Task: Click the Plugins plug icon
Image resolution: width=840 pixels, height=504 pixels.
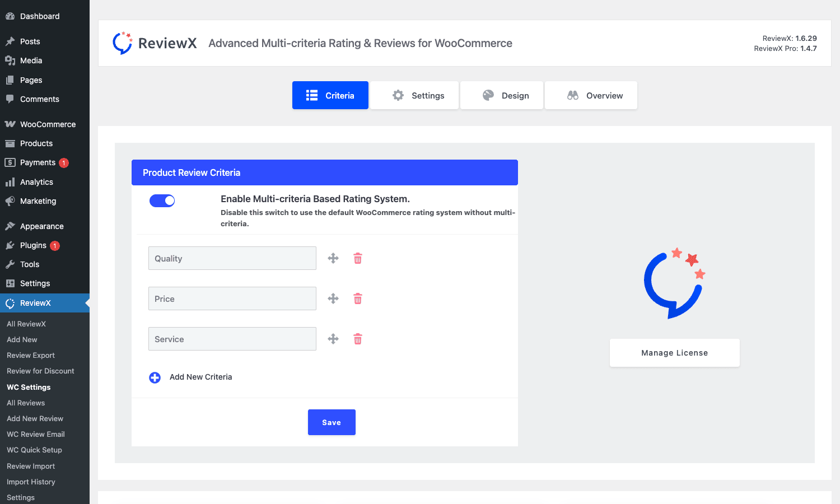Action: click(10, 245)
